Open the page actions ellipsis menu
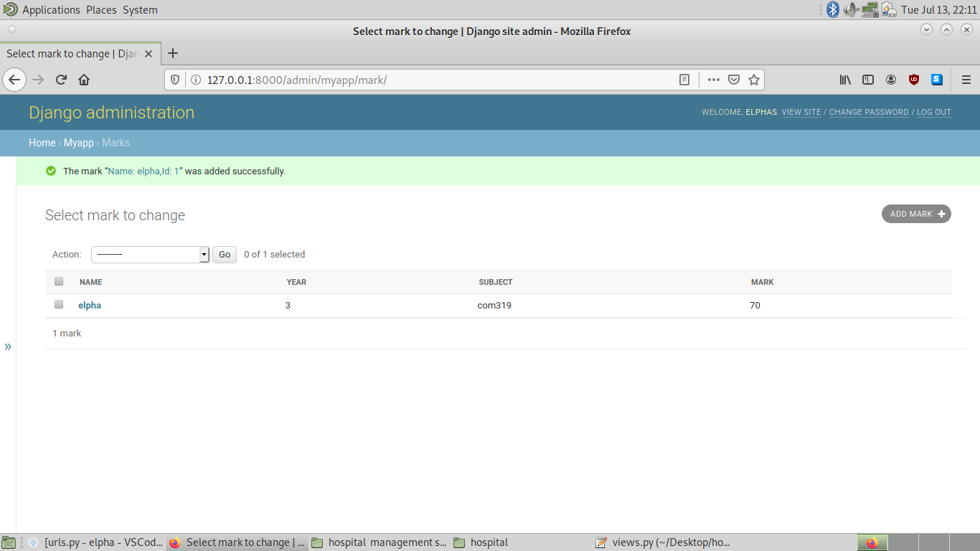 coord(713,80)
